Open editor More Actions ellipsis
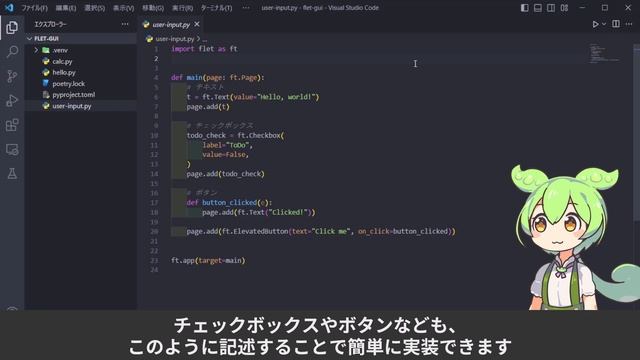This screenshot has width=640, height=360. (x=629, y=24)
